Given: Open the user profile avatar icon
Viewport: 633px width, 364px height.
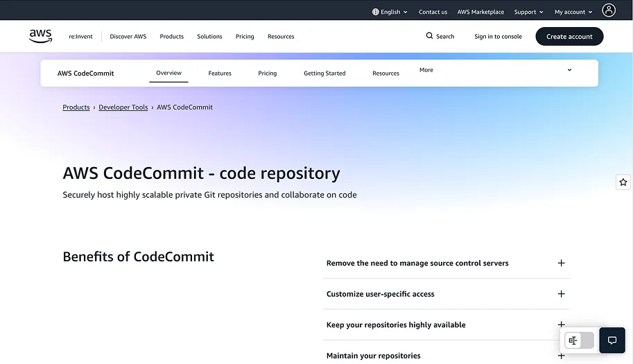Looking at the screenshot, I should tap(608, 10).
